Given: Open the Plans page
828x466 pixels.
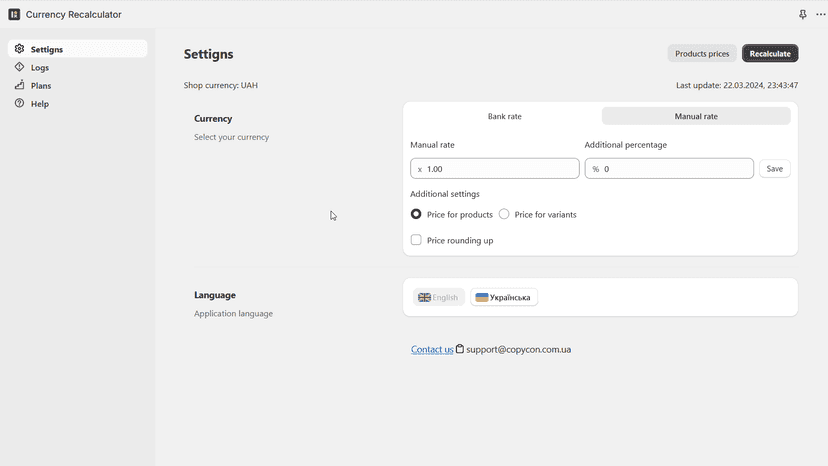Looking at the screenshot, I should [41, 86].
